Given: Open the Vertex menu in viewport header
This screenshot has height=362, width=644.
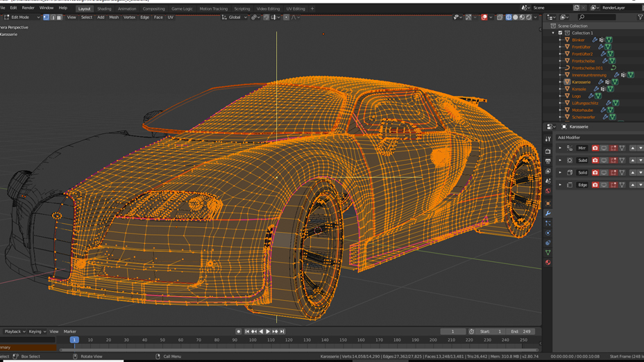Looking at the screenshot, I should click(x=129, y=17).
